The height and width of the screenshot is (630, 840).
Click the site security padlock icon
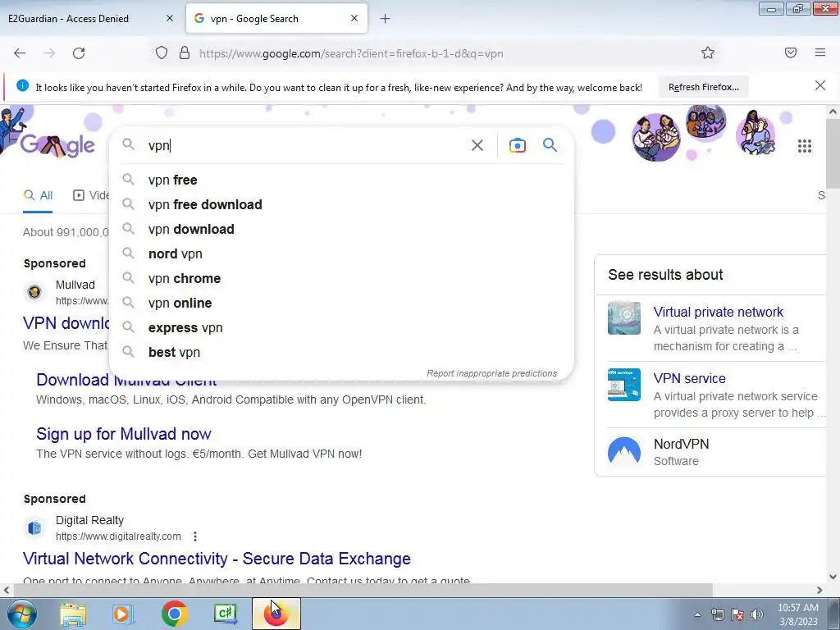tap(185, 53)
